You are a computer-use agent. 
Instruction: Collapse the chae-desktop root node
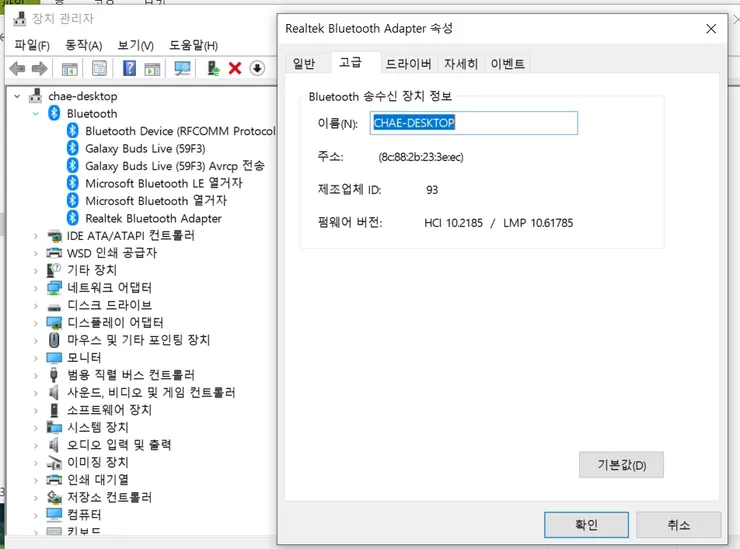pos(17,96)
